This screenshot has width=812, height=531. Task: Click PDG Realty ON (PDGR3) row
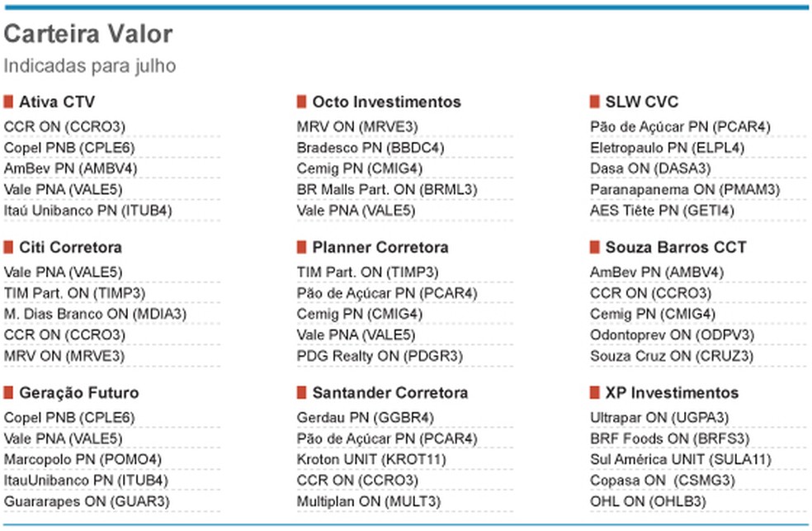point(380,356)
